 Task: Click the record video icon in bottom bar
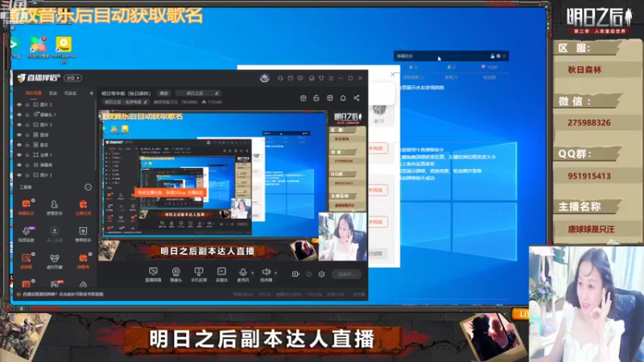pos(295,274)
